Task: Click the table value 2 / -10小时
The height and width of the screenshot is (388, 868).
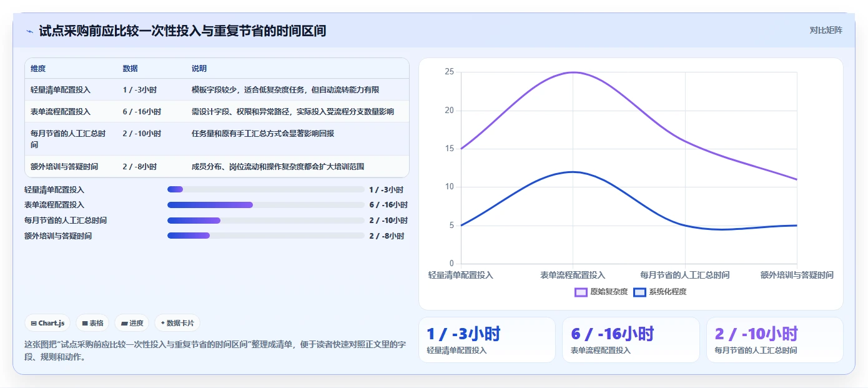Action: click(142, 134)
